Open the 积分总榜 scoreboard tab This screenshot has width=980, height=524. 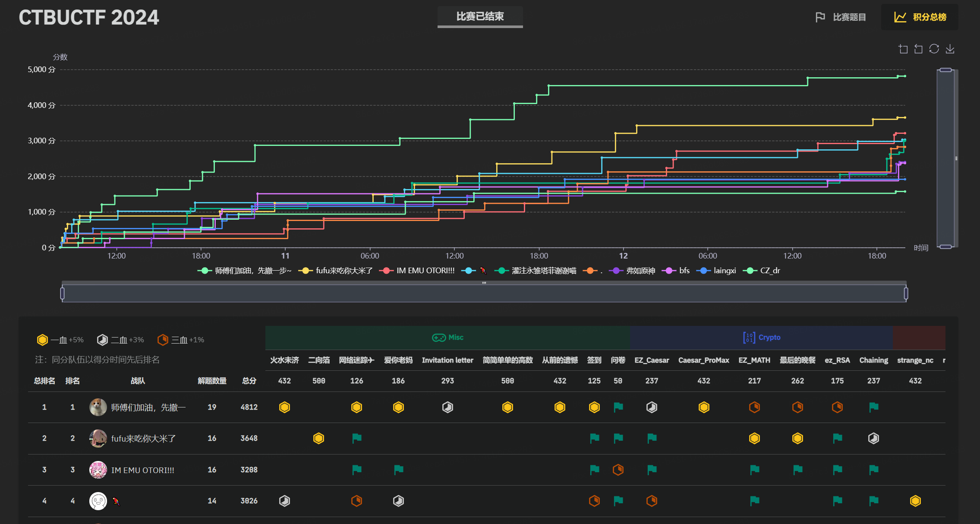[920, 17]
